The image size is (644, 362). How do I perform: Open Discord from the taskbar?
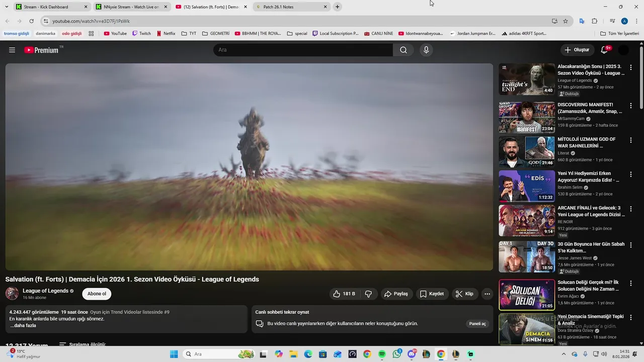[x=412, y=354]
